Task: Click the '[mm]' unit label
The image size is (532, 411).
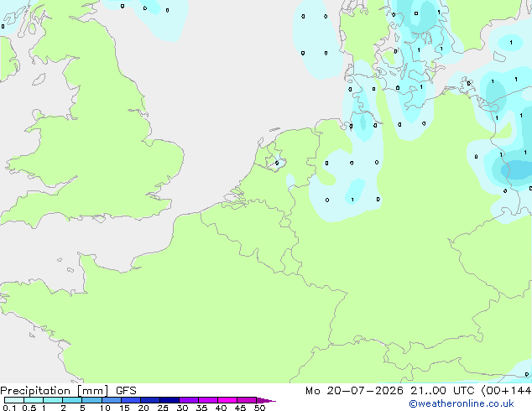Action: coord(92,391)
